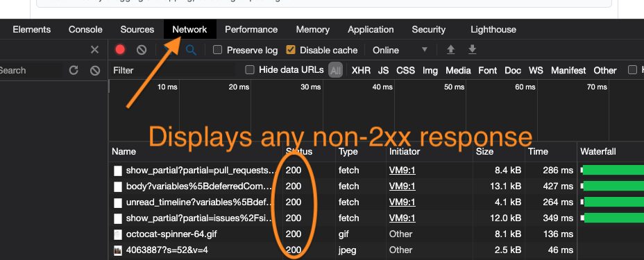Clear the network log

coord(142,50)
